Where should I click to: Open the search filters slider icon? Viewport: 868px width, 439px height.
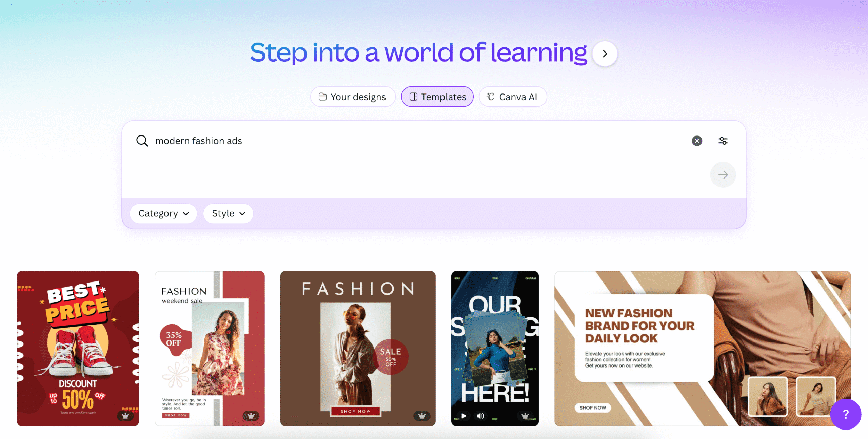(x=723, y=141)
